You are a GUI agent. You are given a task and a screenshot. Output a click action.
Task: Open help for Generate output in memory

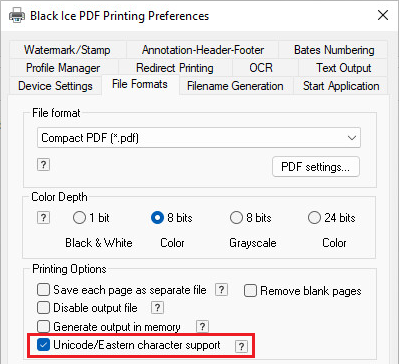[202, 327]
